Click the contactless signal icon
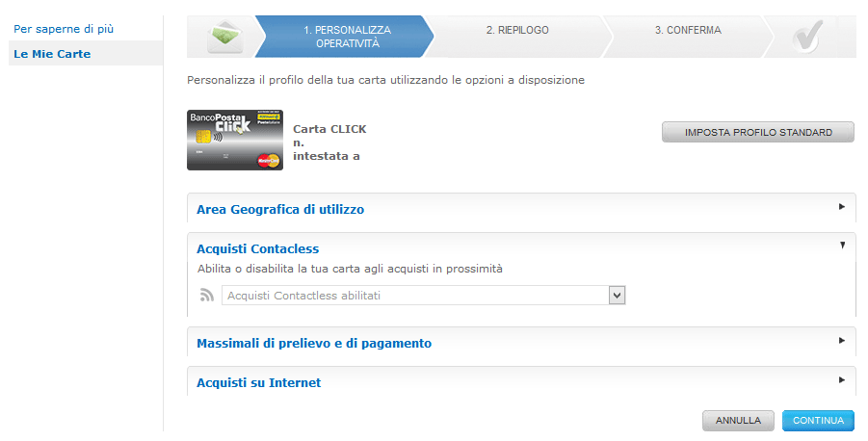868x441 pixels. [x=206, y=296]
